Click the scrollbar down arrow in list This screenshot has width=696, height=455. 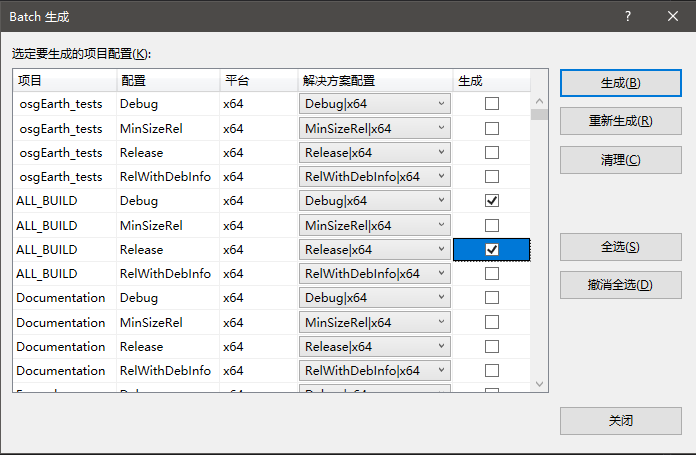click(540, 384)
